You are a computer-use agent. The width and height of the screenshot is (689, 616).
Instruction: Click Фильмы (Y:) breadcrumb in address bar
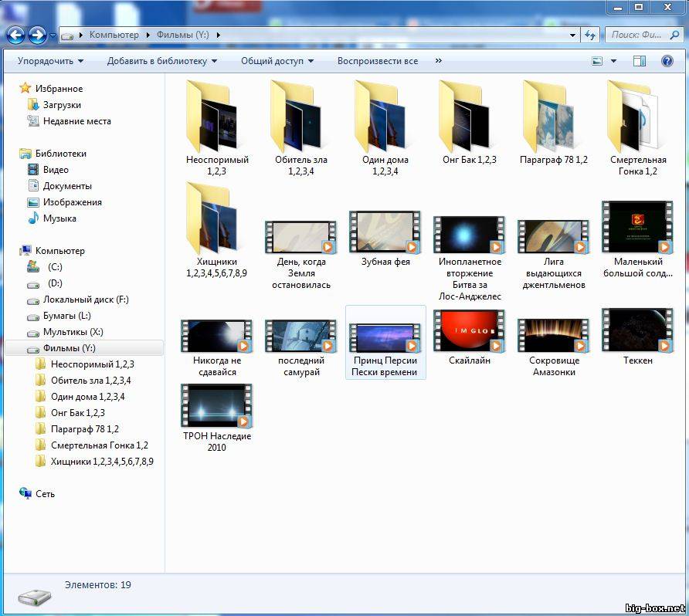tap(183, 35)
